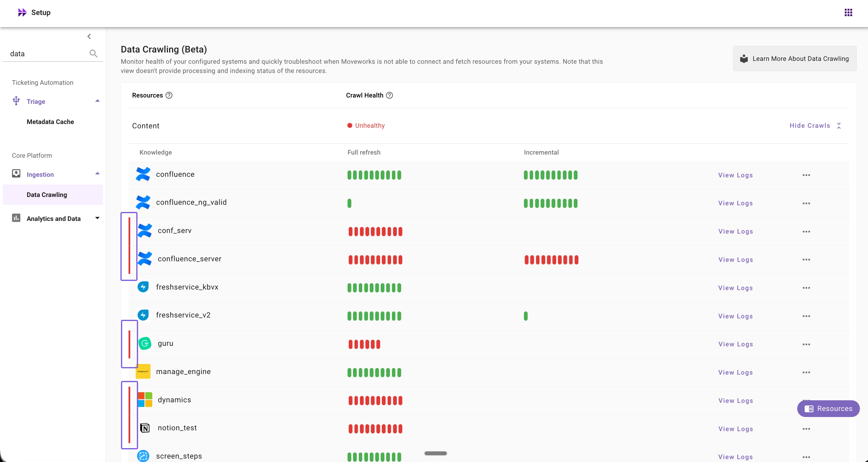Open more options for guru row
Screen dimensions: 868x462
pyautogui.click(x=806, y=344)
